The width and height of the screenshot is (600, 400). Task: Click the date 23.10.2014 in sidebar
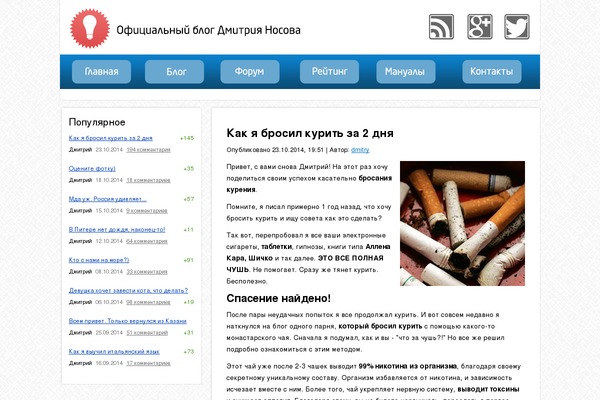[109, 150]
